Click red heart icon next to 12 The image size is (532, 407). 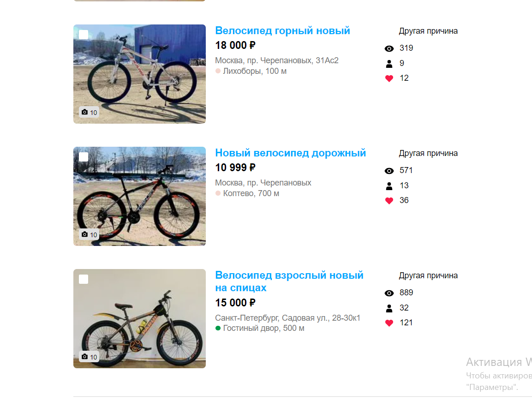pyautogui.click(x=389, y=78)
